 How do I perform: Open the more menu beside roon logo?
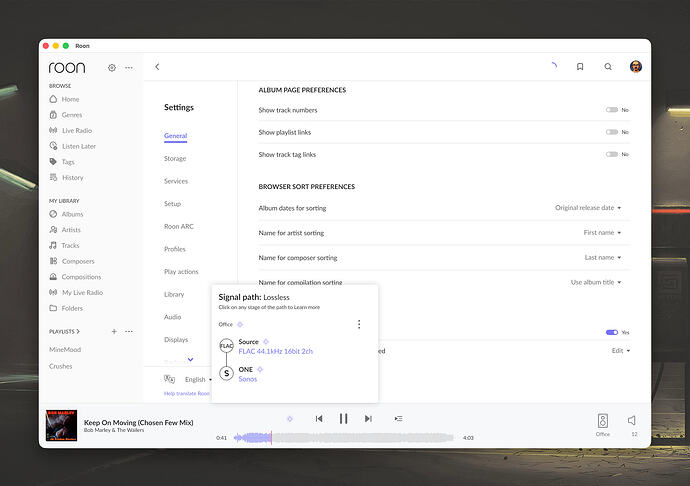[128, 68]
